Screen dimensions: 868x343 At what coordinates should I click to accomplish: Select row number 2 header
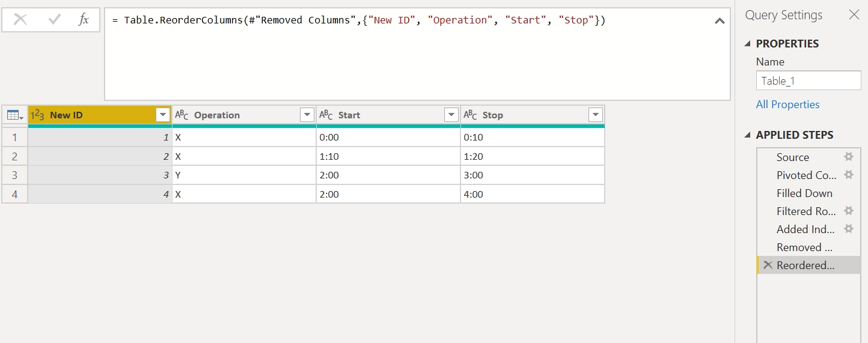[14, 157]
